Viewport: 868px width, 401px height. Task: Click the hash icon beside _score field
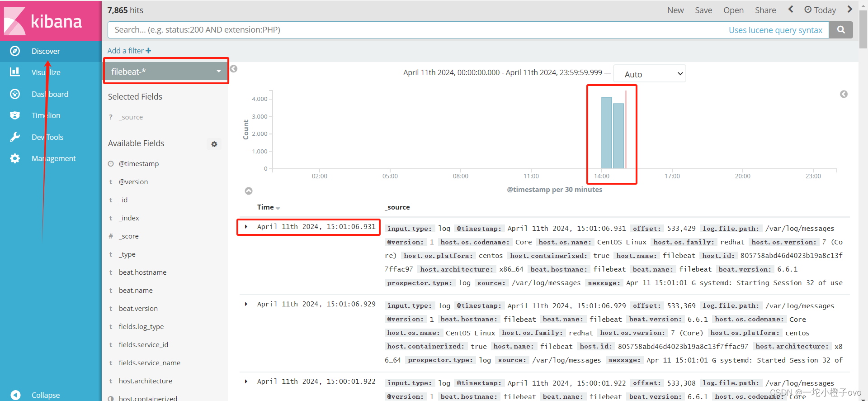111,236
